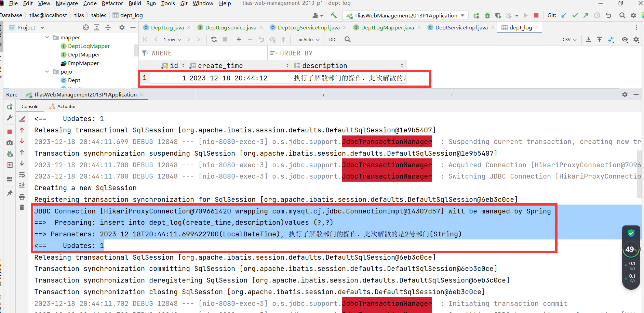Image resolution: width=644 pixels, height=313 pixels.
Task: Add a new row to dept_log
Action: [x=239, y=39]
